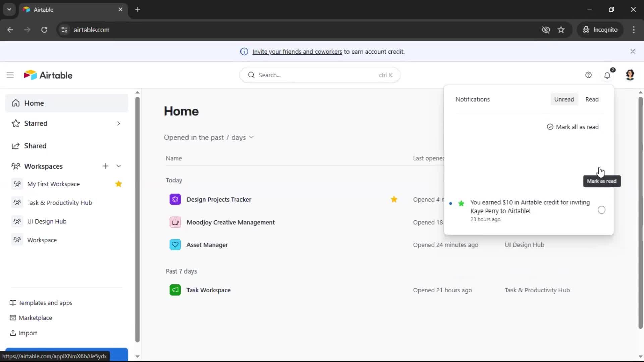Open Design Projects Tracker base icon
The width and height of the screenshot is (644, 362).
pyautogui.click(x=175, y=199)
